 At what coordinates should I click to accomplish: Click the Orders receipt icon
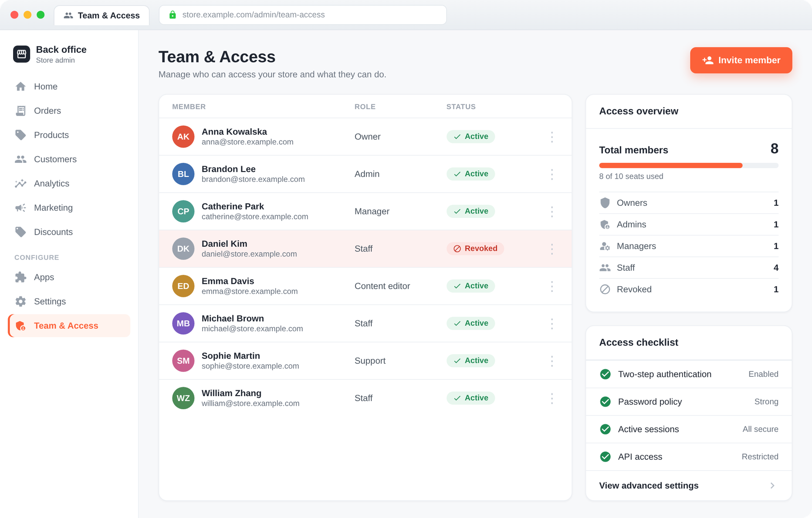pyautogui.click(x=21, y=111)
